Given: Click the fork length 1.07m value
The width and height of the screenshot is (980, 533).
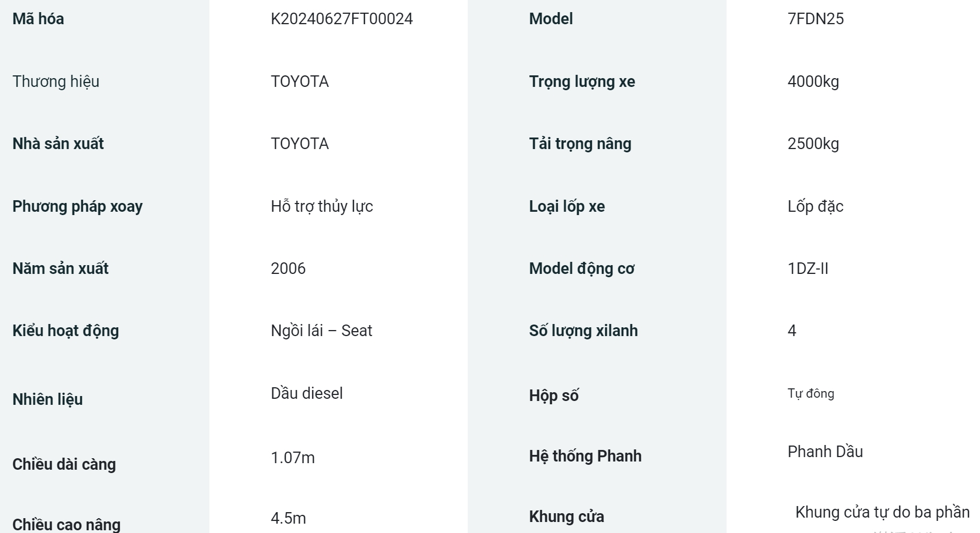Looking at the screenshot, I should pyautogui.click(x=292, y=458).
